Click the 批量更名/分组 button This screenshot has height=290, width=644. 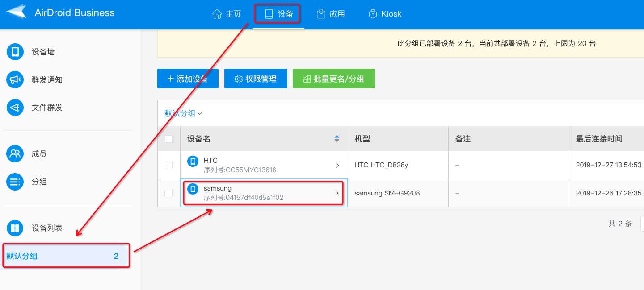pos(334,79)
